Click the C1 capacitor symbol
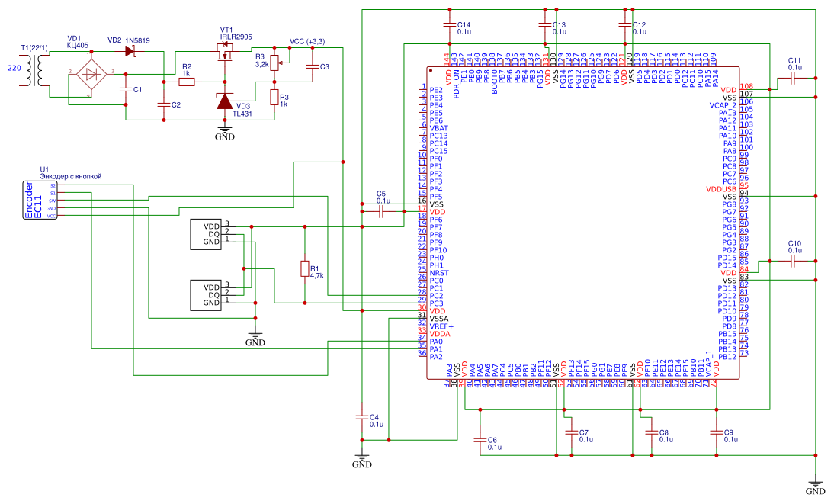 (126, 89)
